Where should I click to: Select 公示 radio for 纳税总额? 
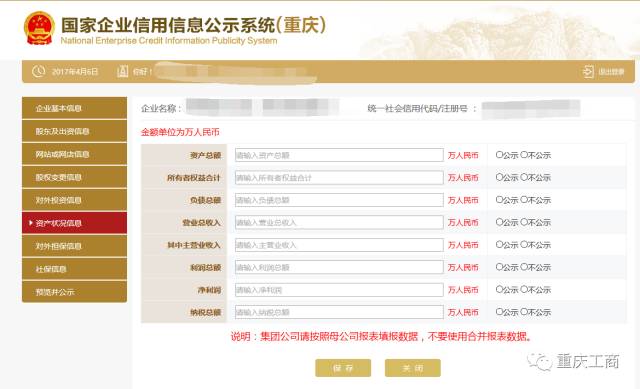pos(499,312)
